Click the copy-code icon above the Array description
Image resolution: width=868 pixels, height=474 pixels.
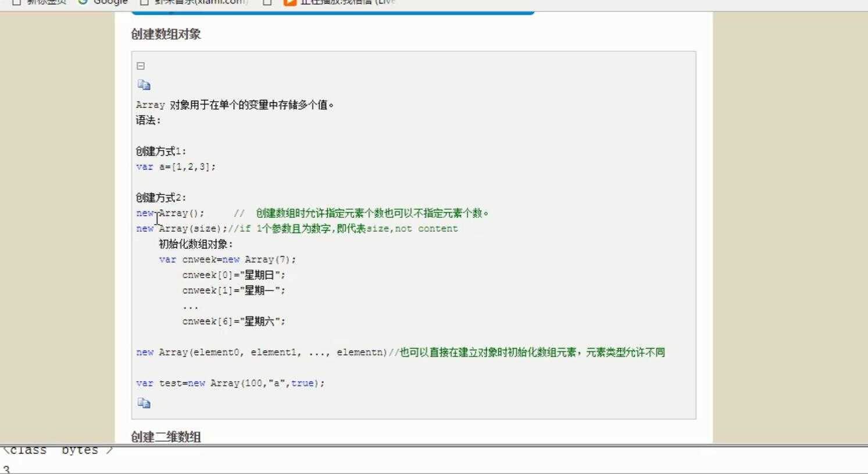click(x=144, y=85)
